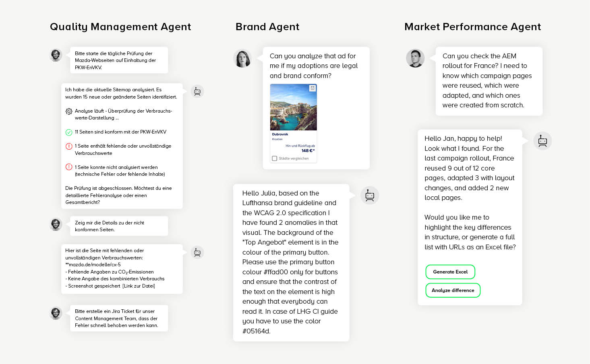
Task: Click the Dubrovnik ad photo thumbnail
Action: tap(293, 107)
